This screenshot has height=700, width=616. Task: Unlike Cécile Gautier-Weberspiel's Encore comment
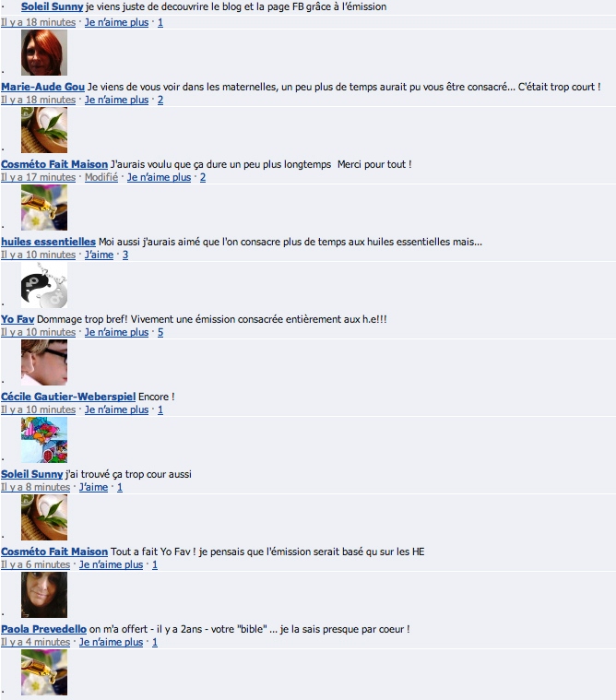[116, 409]
